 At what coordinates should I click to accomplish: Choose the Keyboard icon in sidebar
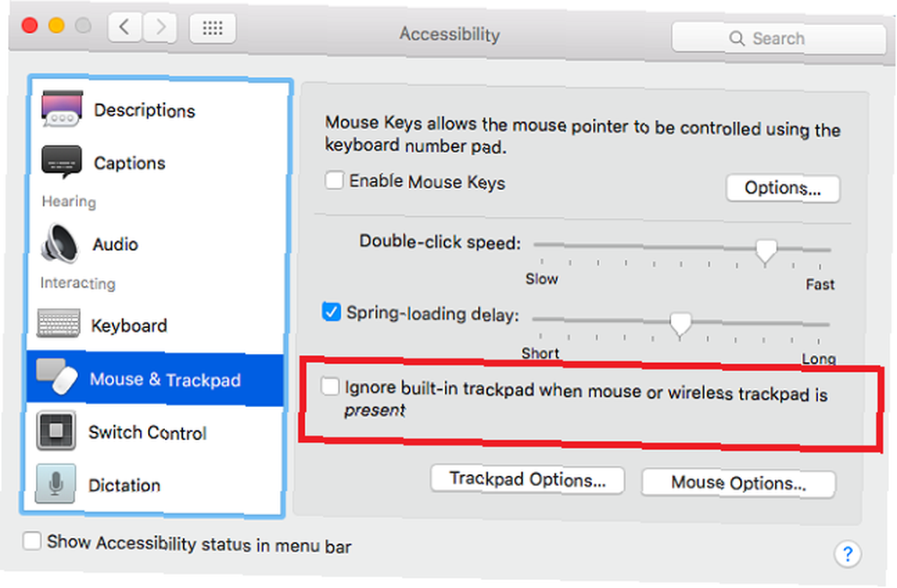pyautogui.click(x=59, y=324)
